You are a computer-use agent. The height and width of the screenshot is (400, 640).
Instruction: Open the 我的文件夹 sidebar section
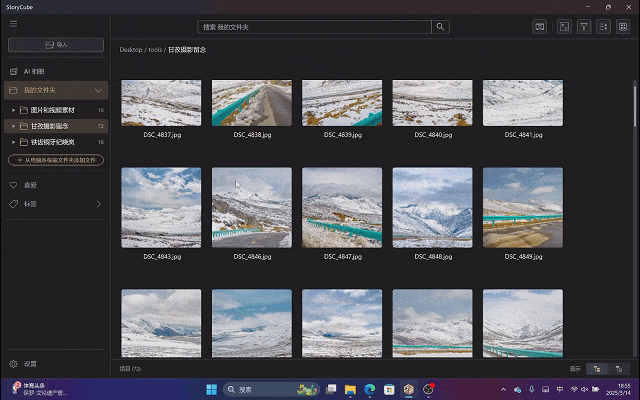42,91
